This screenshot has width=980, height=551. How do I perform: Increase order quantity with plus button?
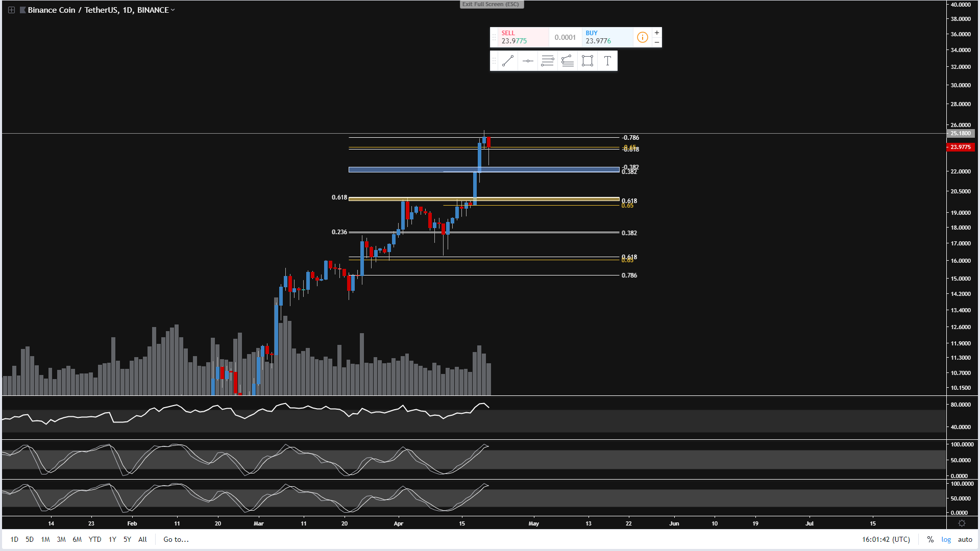tap(657, 33)
